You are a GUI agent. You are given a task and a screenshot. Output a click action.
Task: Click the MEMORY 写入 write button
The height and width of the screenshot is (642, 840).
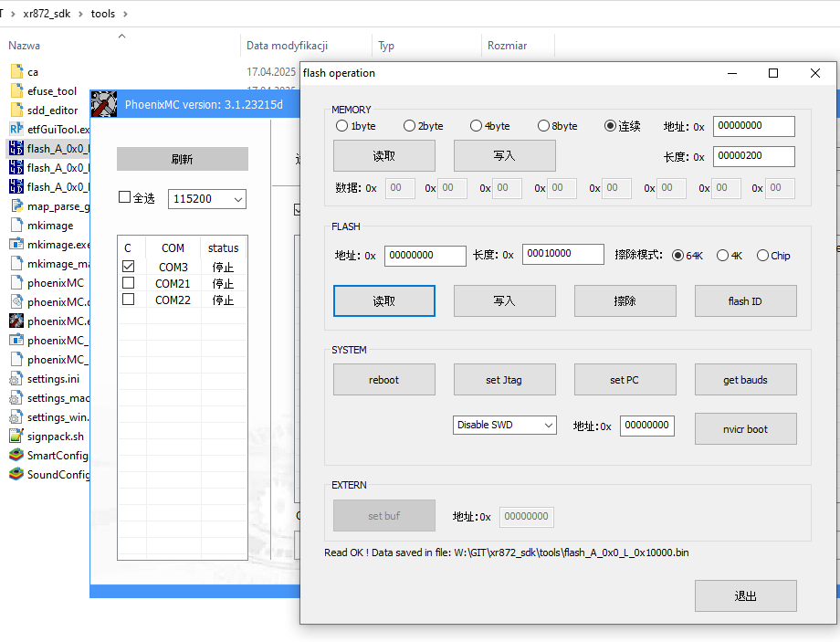[x=505, y=156]
